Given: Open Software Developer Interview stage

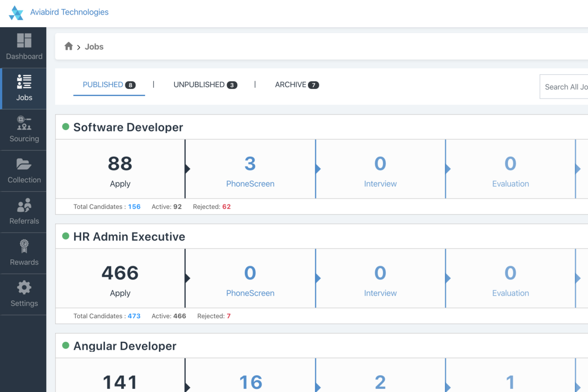Looking at the screenshot, I should (x=380, y=169).
